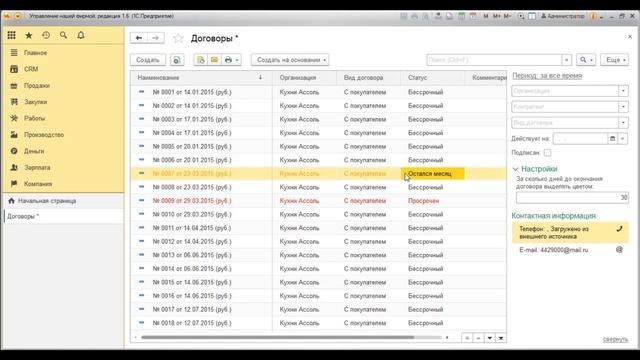
Task: Click the Остался месяц status cell
Action: (x=432, y=173)
